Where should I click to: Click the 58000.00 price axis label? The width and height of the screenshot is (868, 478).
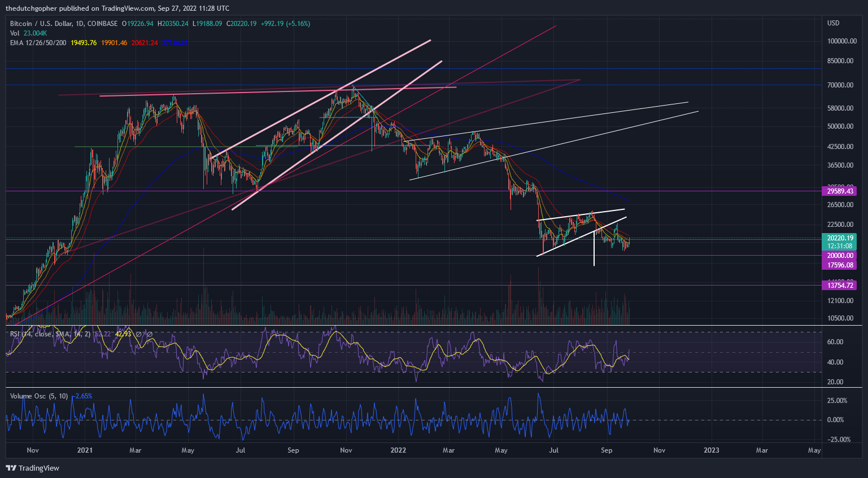pos(840,108)
